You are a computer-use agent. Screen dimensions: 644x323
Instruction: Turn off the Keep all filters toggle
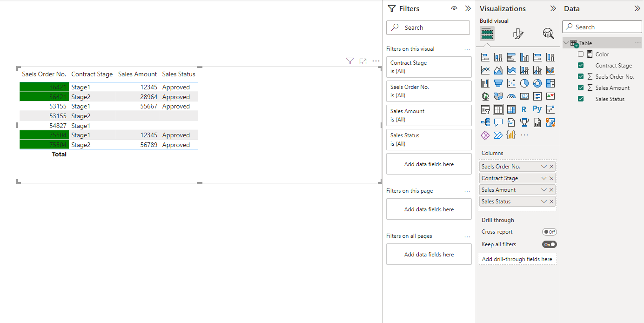click(x=549, y=244)
